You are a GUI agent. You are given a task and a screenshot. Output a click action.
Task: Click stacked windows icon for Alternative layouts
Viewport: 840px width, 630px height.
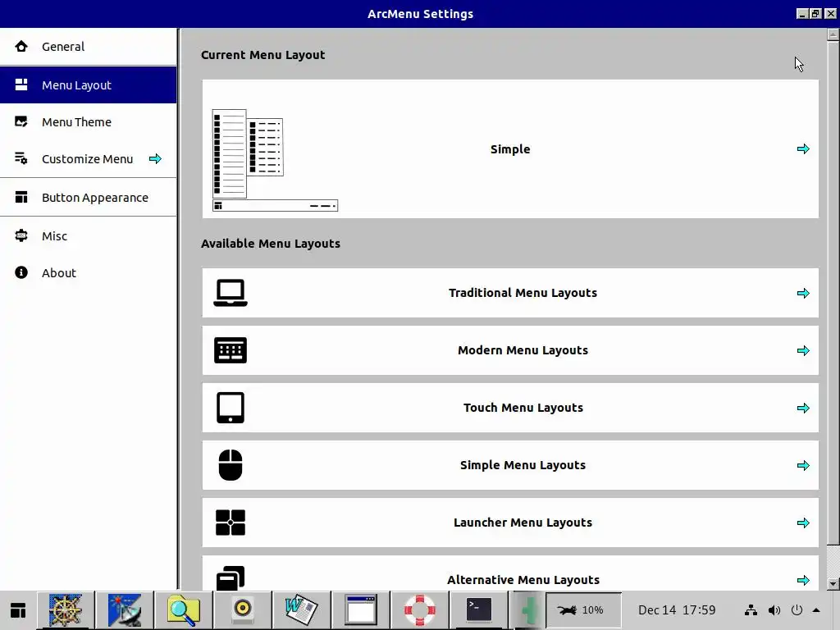pos(231,578)
